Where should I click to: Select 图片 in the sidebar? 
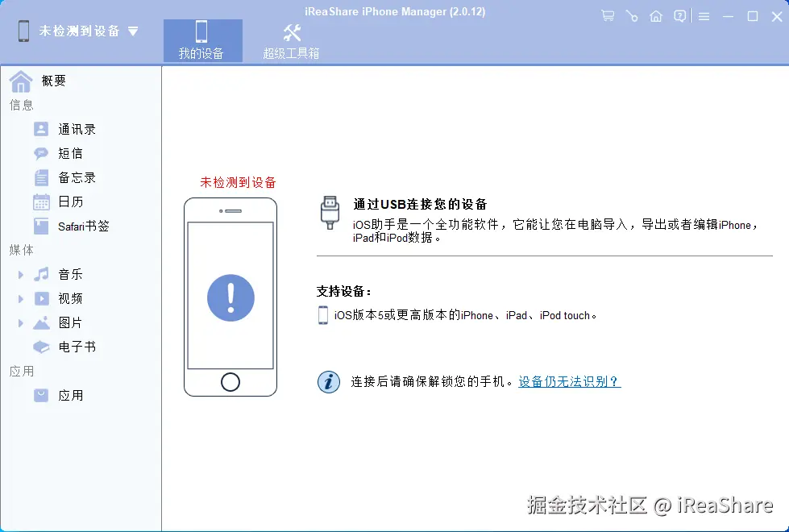(x=70, y=322)
